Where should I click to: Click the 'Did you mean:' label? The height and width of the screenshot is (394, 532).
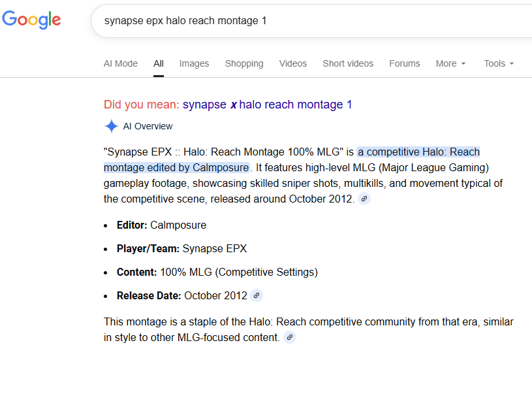coord(142,105)
